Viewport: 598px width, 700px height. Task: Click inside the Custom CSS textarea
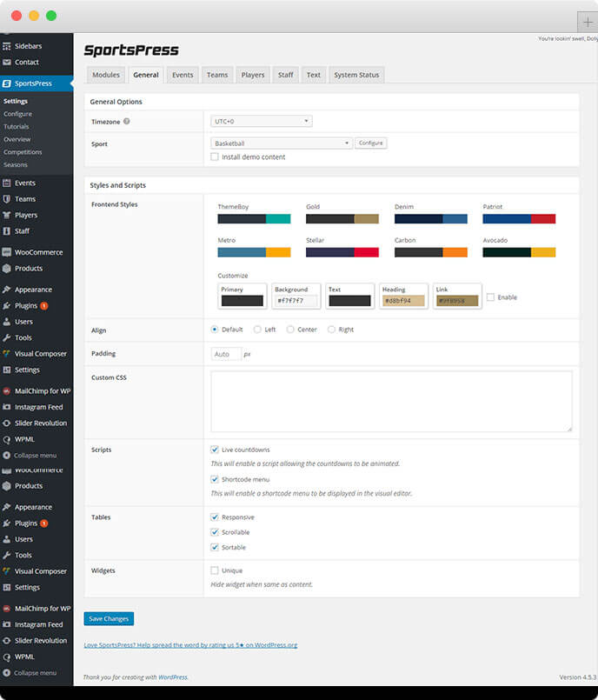(391, 402)
